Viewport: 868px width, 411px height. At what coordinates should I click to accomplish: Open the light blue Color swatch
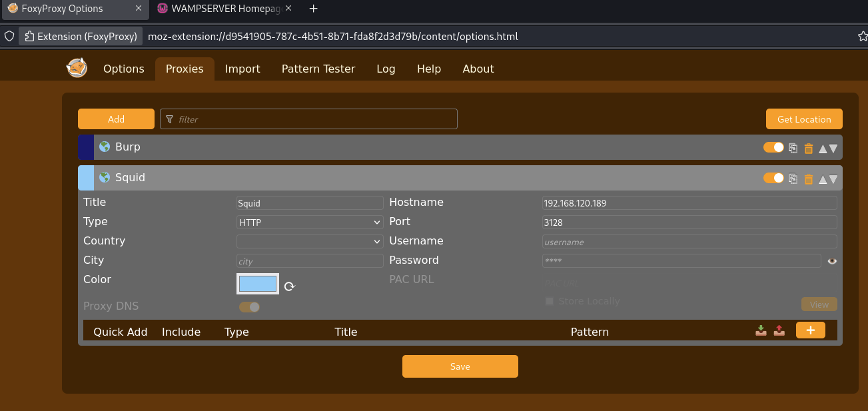click(x=258, y=284)
